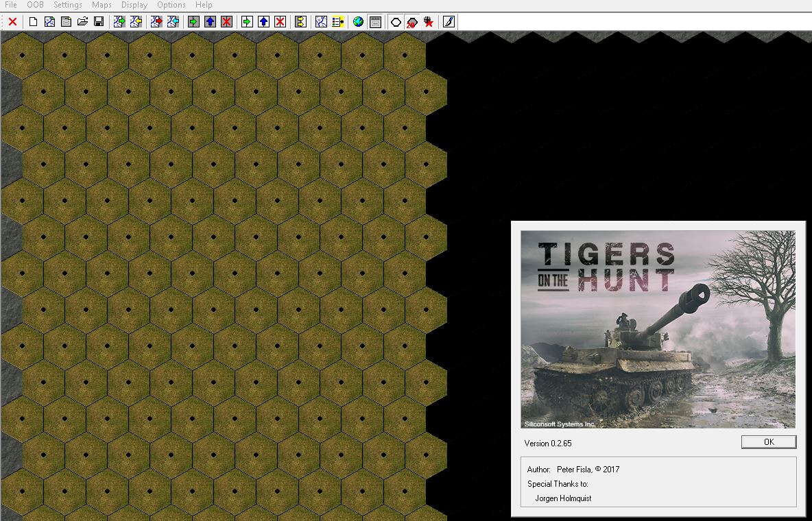Viewport: 812px width, 521px height.
Task: Click the 'Peter Fisla, © 2017' author text
Action: 588,469
